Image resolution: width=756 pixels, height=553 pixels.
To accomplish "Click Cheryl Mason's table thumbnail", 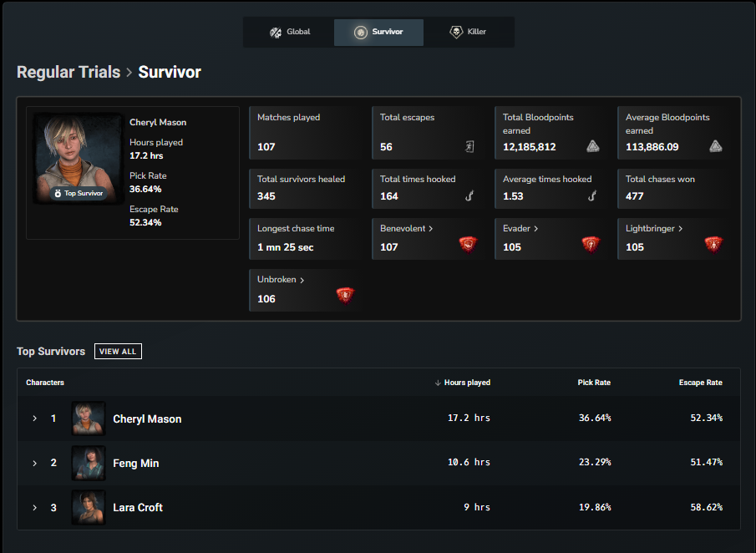I will point(89,419).
